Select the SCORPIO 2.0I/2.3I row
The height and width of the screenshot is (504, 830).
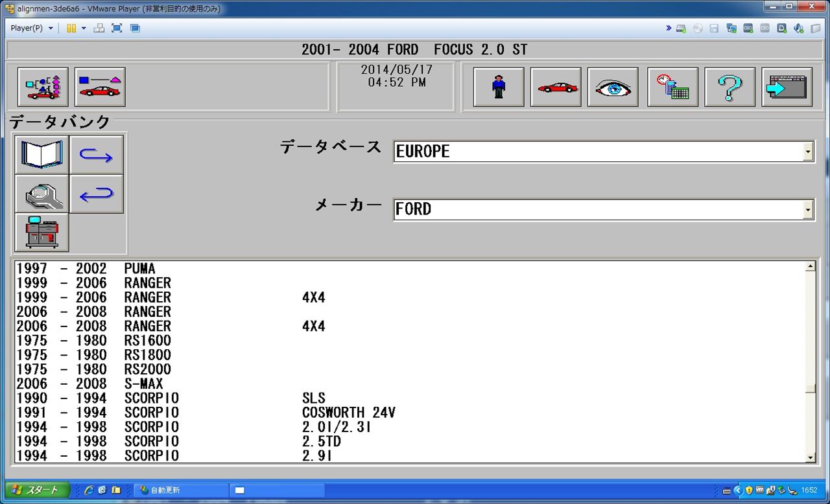pos(409,427)
